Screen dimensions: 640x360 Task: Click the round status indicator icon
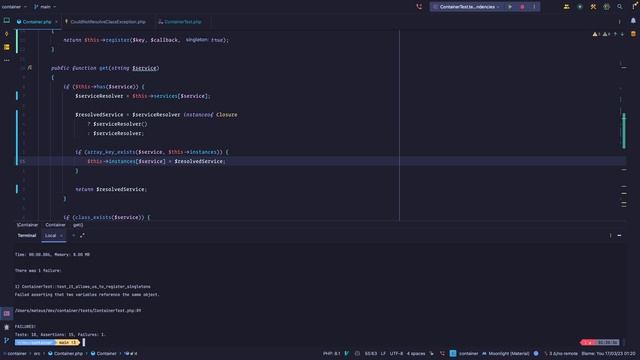point(580,7)
